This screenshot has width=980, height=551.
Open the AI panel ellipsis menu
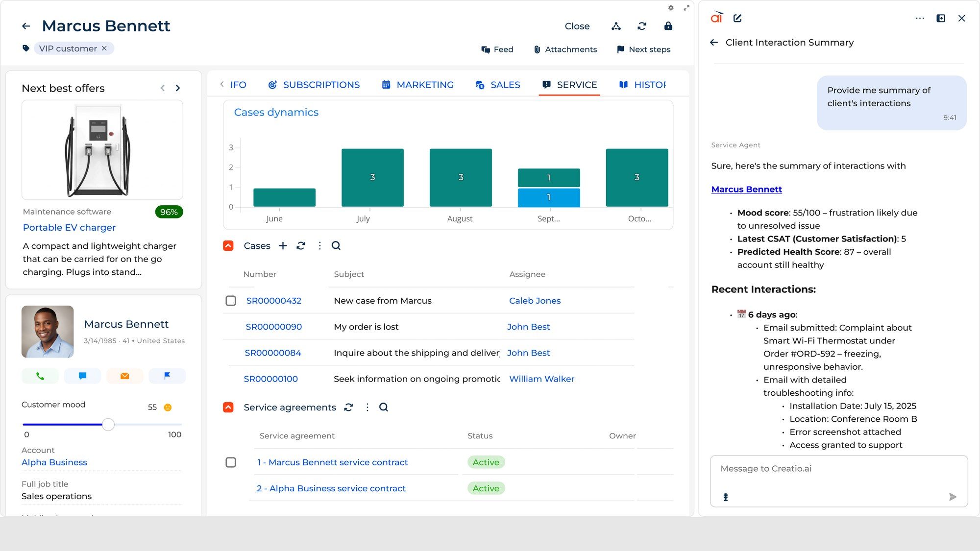click(x=920, y=18)
